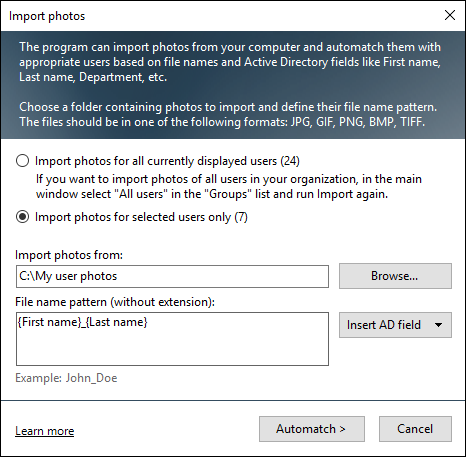Image resolution: width=466 pixels, height=457 pixels.
Task: Click the Import photos title bar text
Action: click(47, 16)
